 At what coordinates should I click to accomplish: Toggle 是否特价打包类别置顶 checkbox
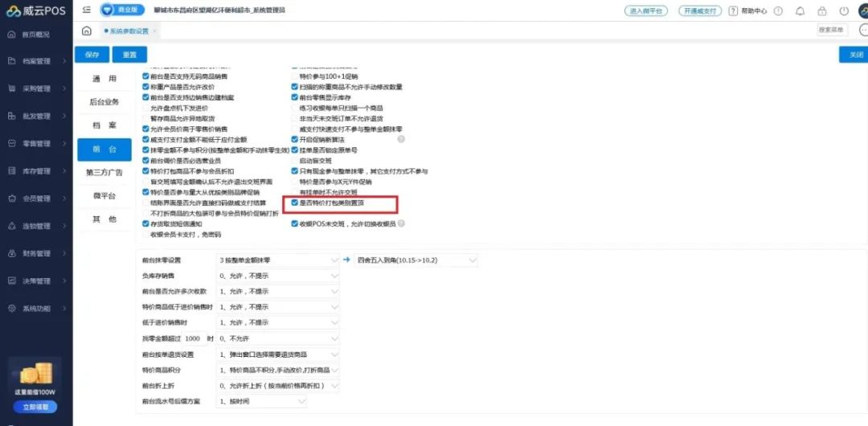click(295, 203)
